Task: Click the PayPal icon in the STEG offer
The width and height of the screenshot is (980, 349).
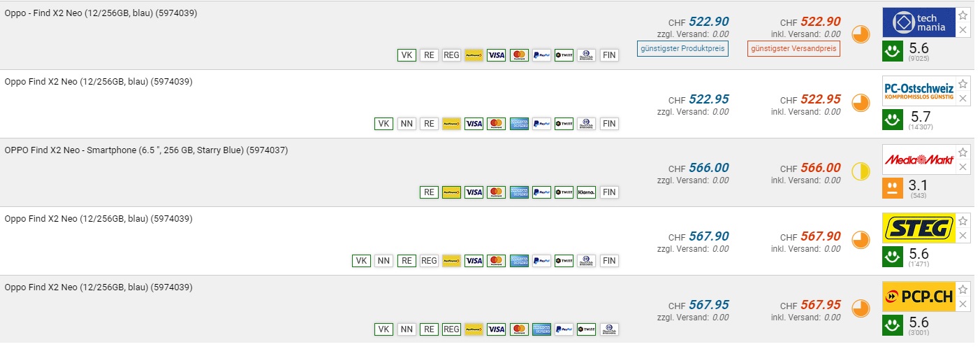Action: point(541,261)
